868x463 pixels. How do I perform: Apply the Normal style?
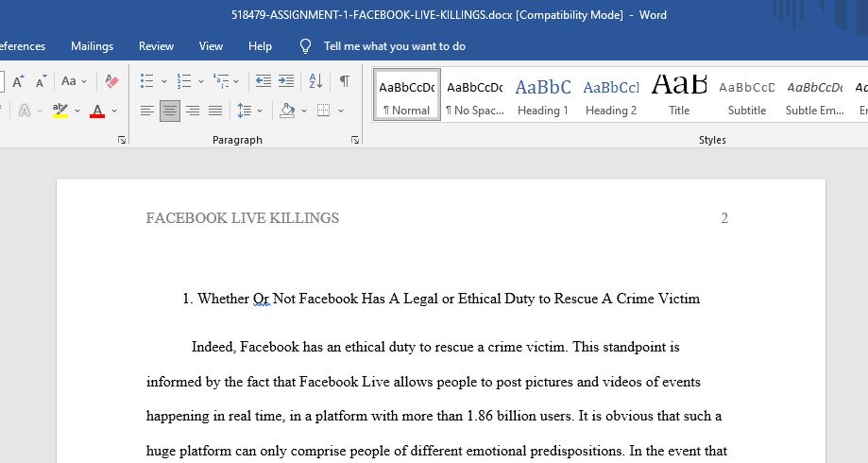pyautogui.click(x=407, y=94)
